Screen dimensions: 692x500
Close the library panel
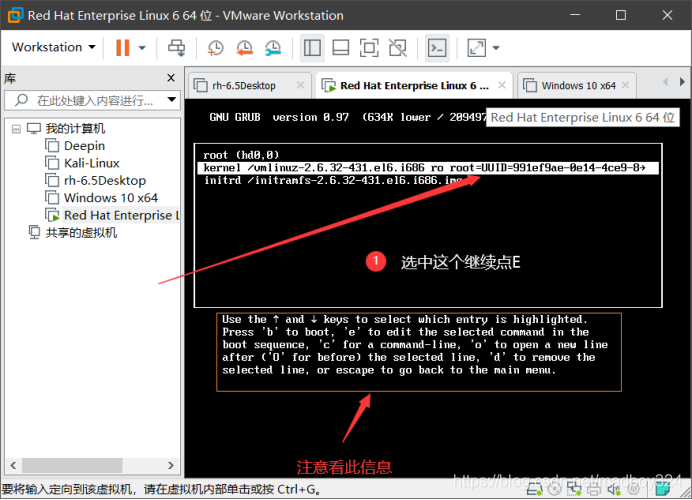[x=171, y=78]
